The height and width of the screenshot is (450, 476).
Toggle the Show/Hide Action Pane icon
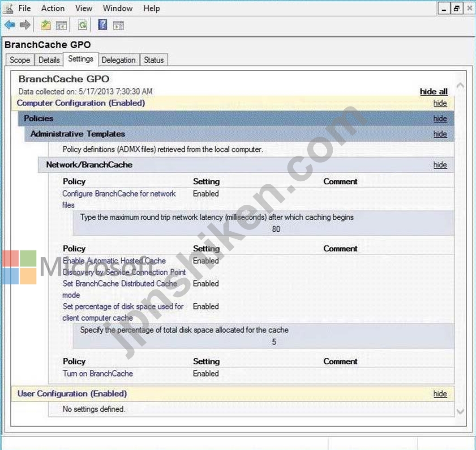118,25
